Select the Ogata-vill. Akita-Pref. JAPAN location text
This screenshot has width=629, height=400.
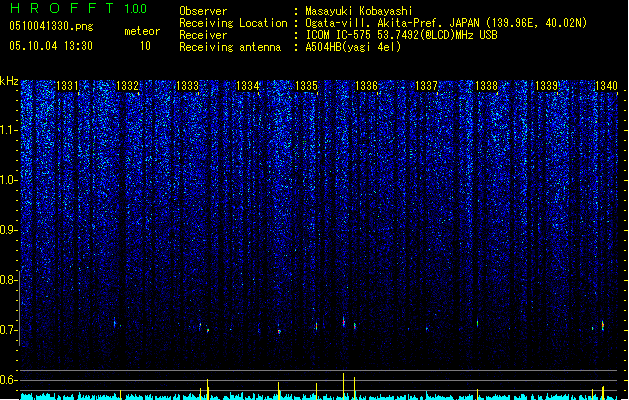(x=446, y=23)
